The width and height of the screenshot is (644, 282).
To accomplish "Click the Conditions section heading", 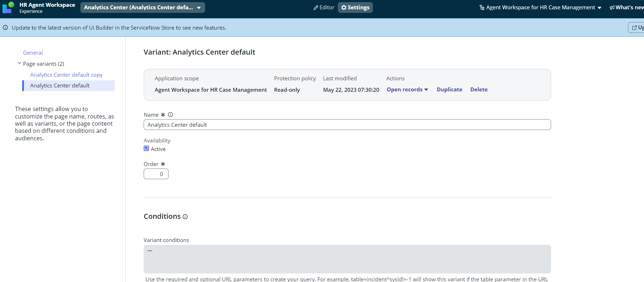I will coord(162,216).
